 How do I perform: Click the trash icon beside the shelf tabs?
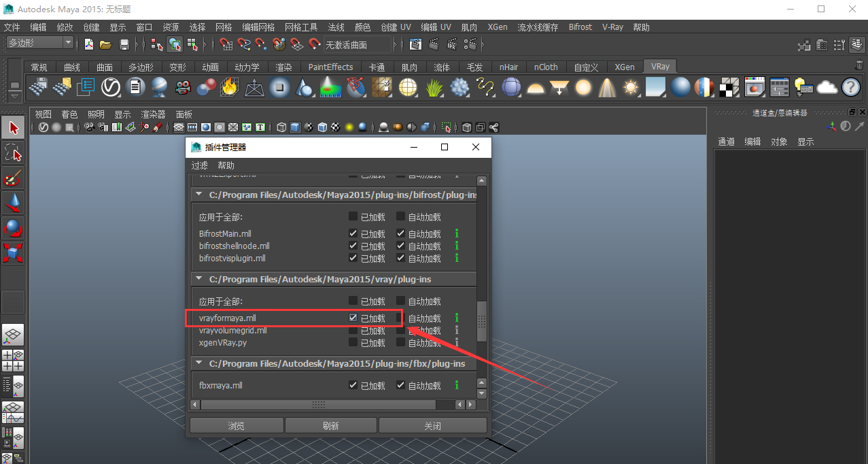click(859, 66)
